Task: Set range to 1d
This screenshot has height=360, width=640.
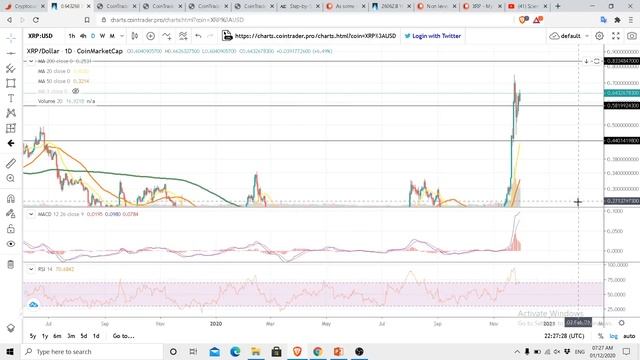Action: point(96,336)
